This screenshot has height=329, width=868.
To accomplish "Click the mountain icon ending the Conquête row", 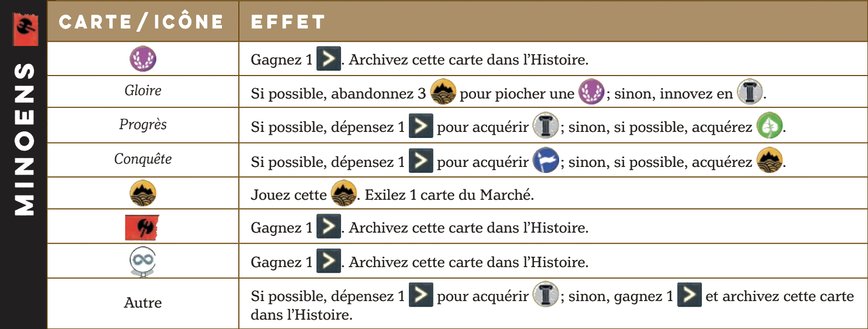I will click(770, 161).
